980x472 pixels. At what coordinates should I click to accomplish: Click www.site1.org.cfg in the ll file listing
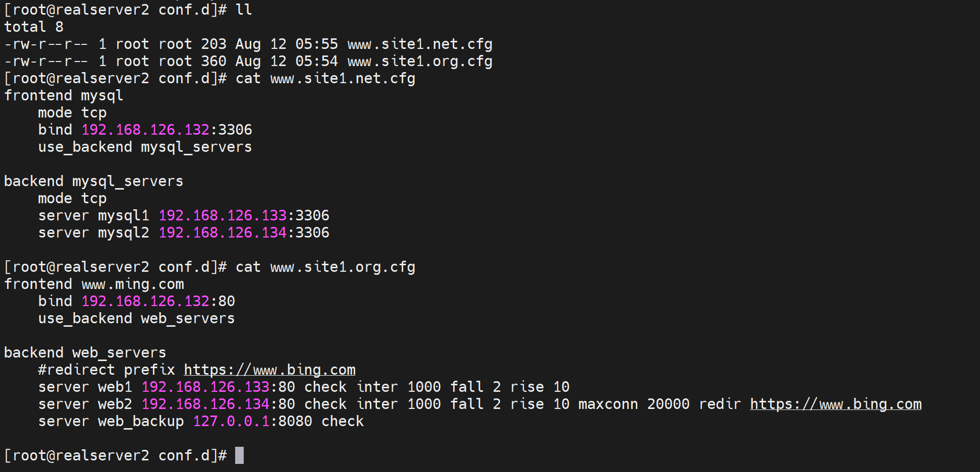pyautogui.click(x=420, y=62)
